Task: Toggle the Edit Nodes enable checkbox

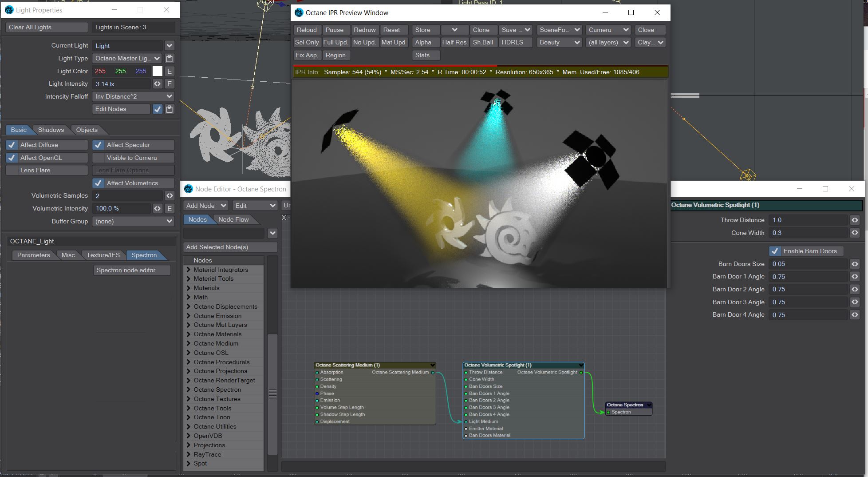Action: [158, 109]
